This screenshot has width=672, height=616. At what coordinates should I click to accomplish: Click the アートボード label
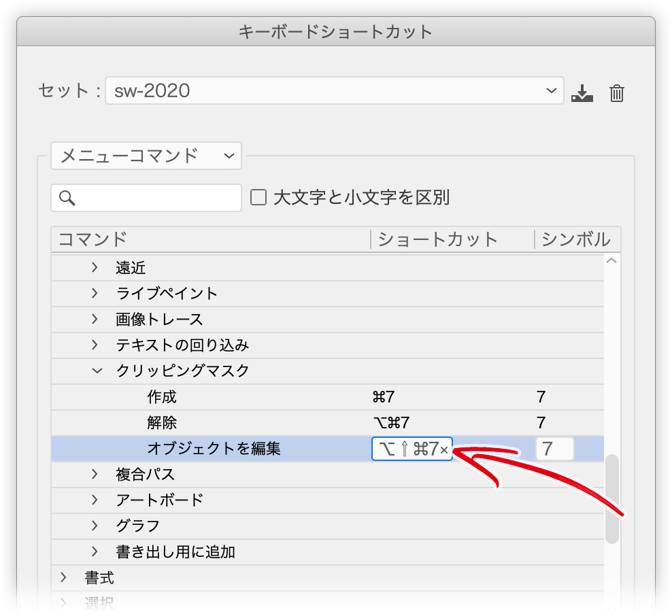click(159, 500)
